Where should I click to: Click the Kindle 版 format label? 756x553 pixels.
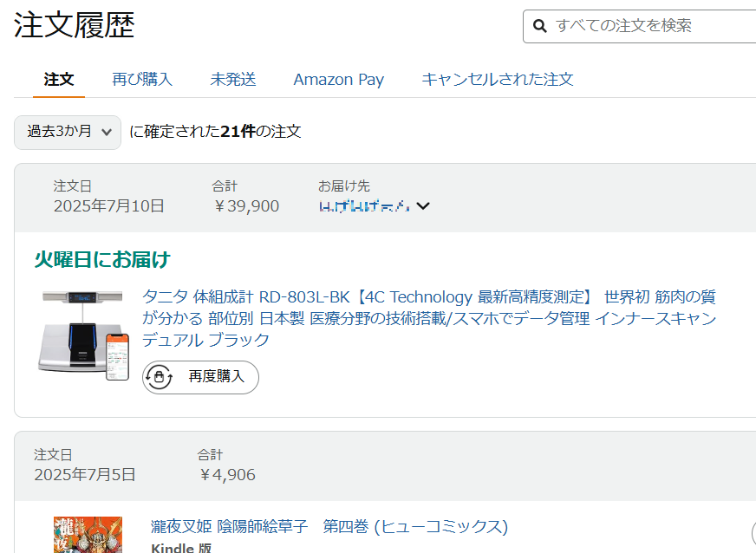(x=181, y=548)
